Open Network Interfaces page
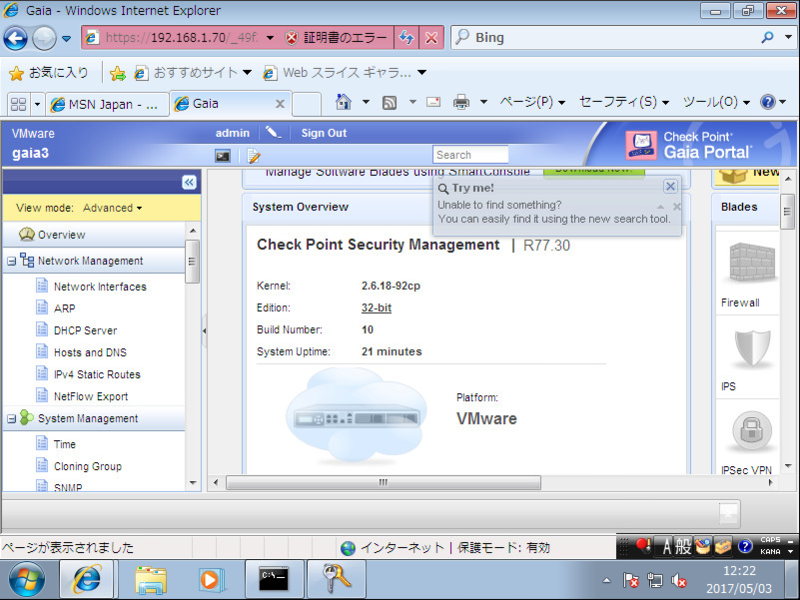 [x=100, y=287]
